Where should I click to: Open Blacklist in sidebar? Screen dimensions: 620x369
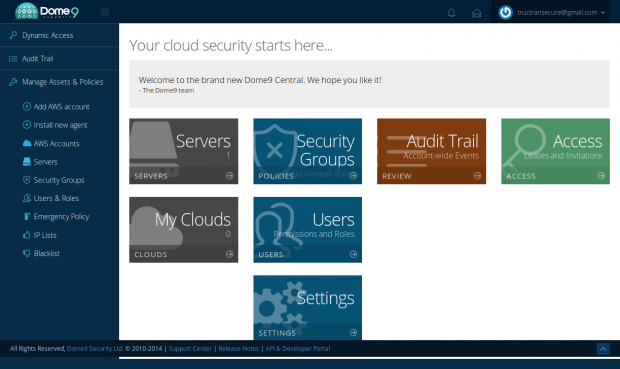[x=47, y=253]
